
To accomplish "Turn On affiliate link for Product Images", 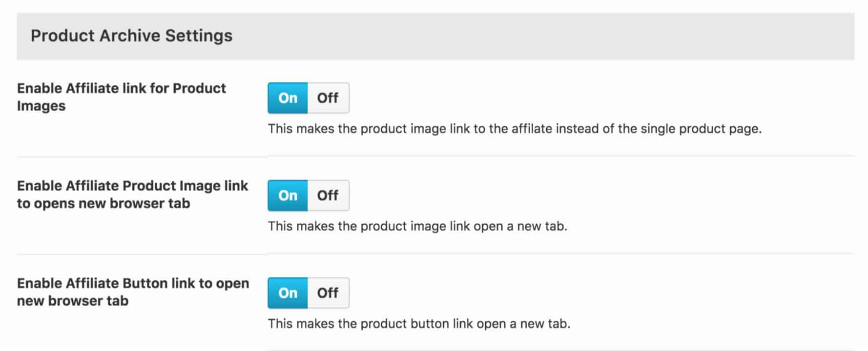I will (288, 98).
